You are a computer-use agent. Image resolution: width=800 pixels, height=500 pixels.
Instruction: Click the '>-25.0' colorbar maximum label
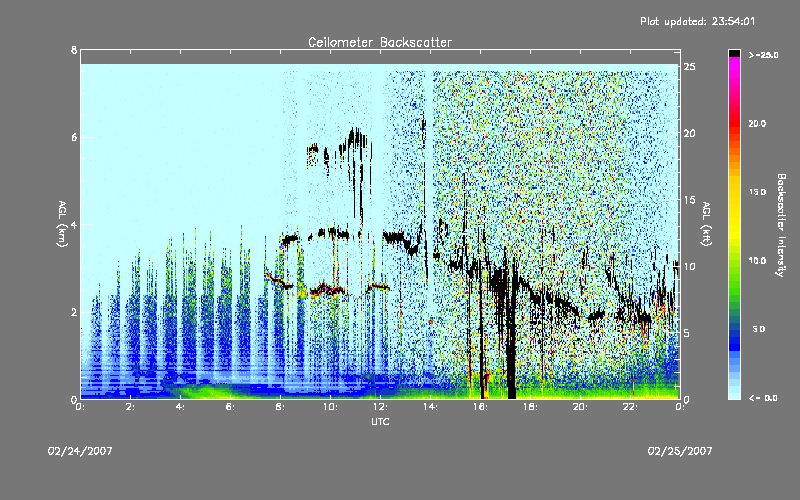[763, 55]
